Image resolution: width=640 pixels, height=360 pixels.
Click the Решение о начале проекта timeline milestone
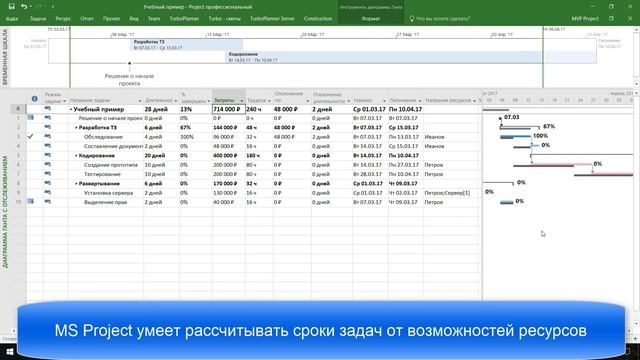(129, 63)
